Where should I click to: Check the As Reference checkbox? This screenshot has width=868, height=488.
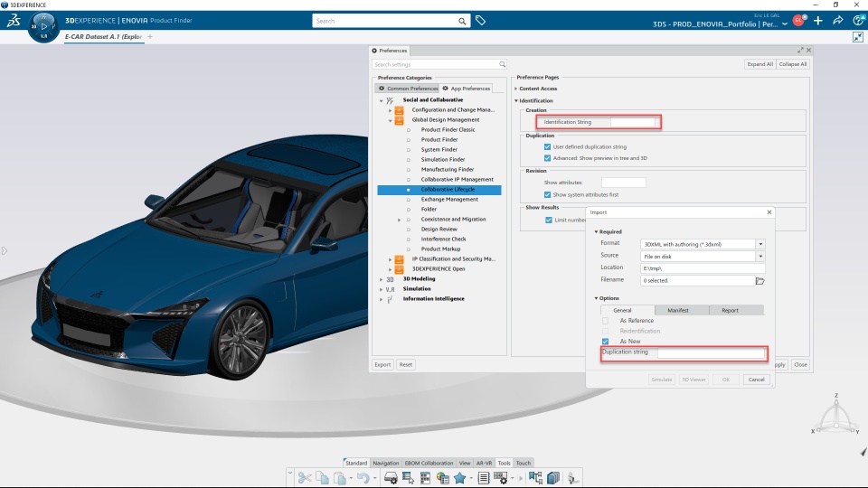(x=605, y=321)
